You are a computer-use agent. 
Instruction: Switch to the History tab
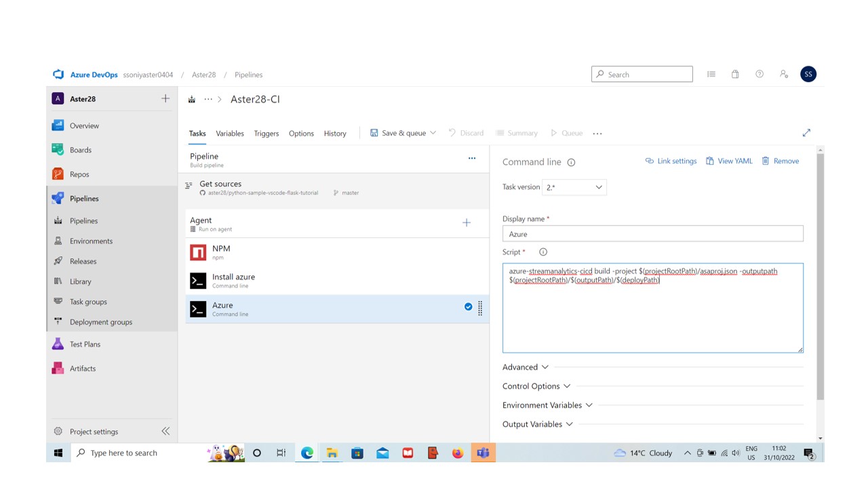pyautogui.click(x=335, y=134)
